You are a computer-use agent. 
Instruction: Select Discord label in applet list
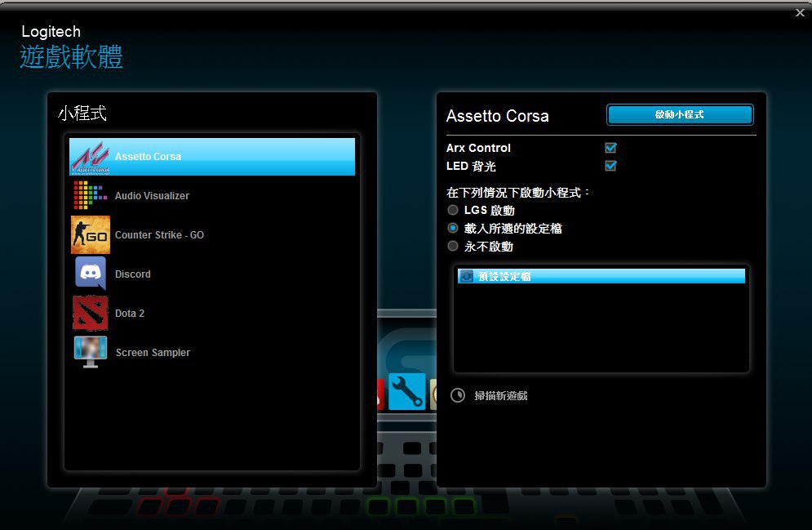(132, 274)
